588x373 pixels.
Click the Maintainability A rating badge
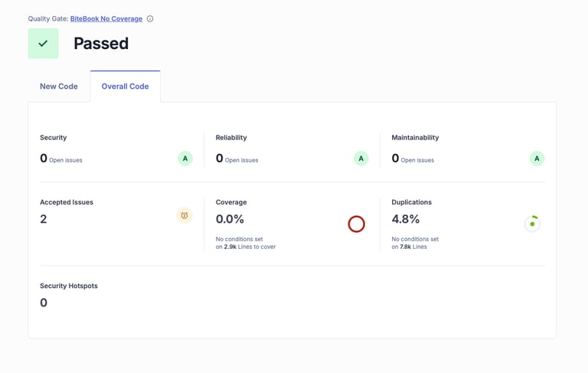click(537, 159)
